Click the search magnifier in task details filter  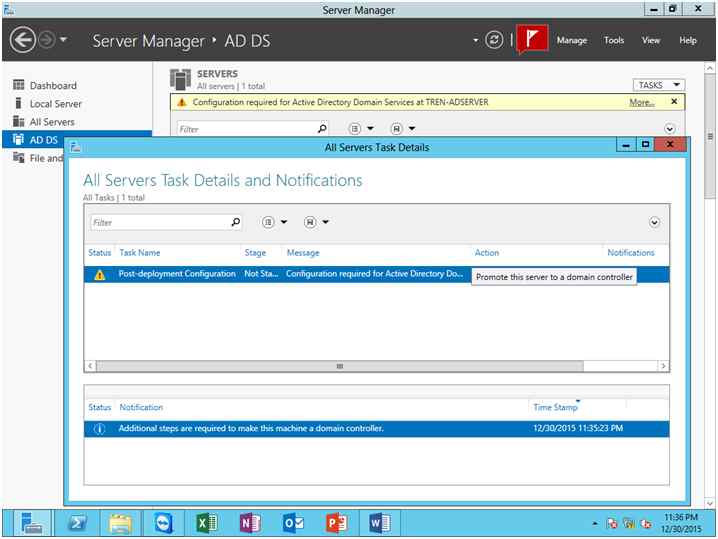(235, 223)
